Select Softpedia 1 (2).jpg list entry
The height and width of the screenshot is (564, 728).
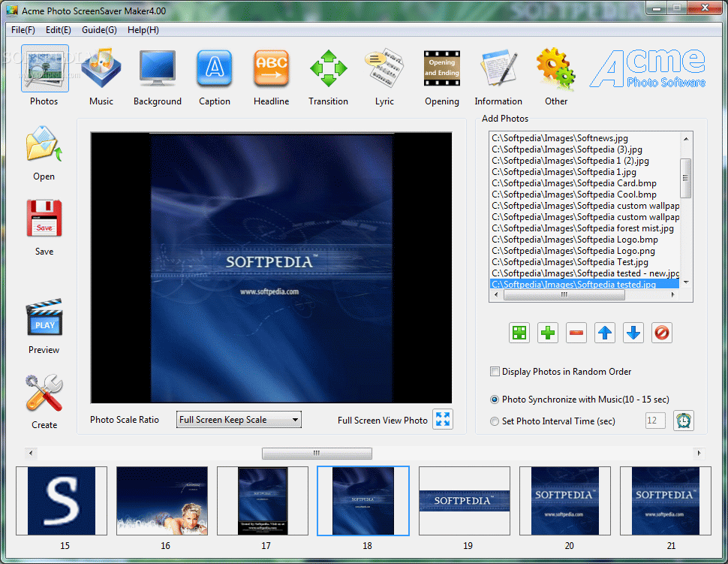click(x=570, y=160)
